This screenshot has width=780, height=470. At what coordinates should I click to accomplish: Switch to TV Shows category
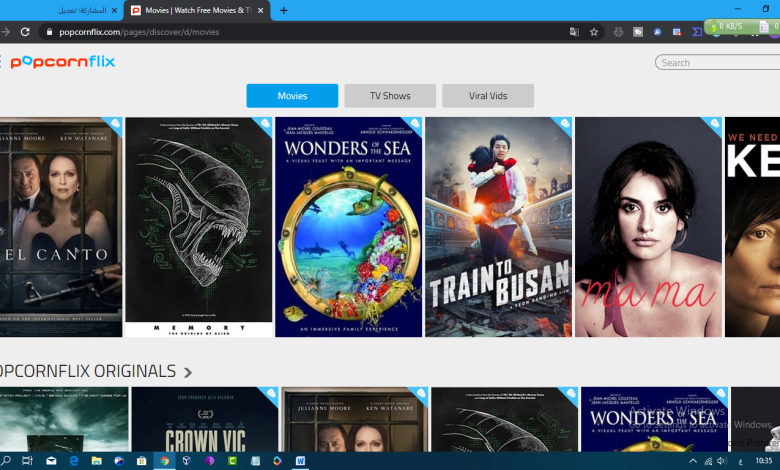tap(390, 95)
